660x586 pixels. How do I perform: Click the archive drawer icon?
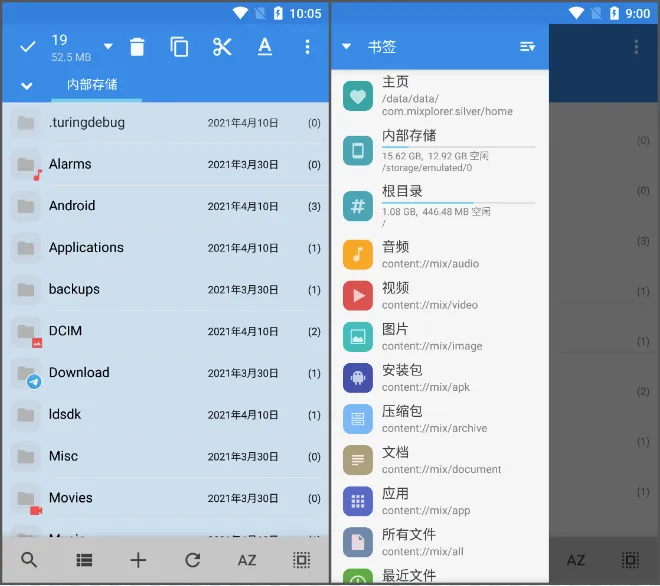click(x=358, y=419)
